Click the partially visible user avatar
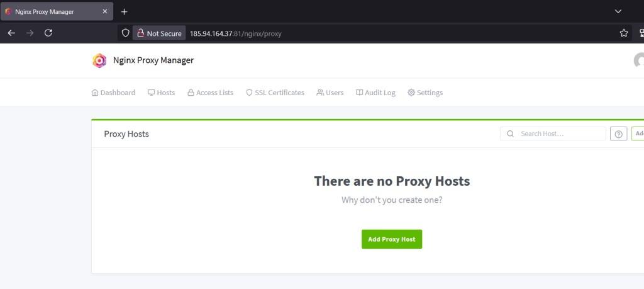Image resolution: width=644 pixels, height=289 pixels. [x=639, y=60]
